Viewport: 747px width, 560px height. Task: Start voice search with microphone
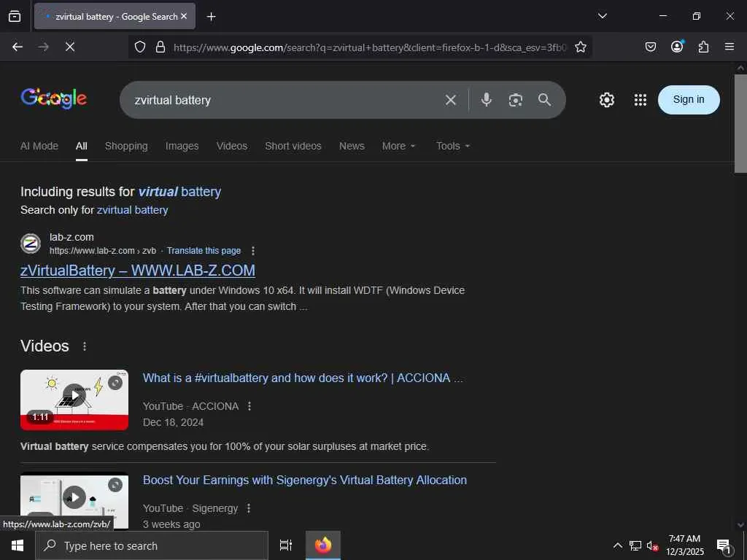point(486,99)
